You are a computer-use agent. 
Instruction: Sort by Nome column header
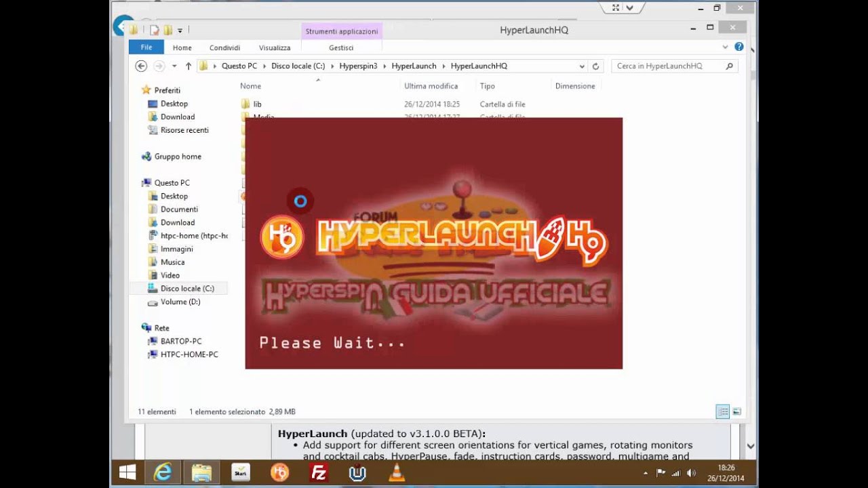(251, 86)
